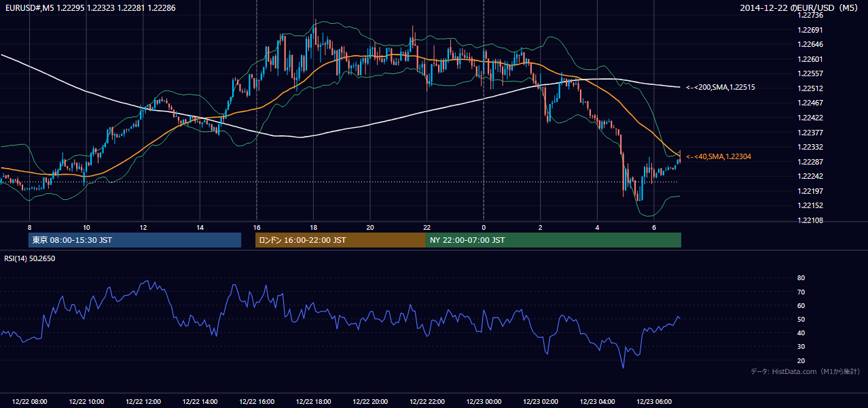
Task: Click bottom time label 12/22 18:00
Action: [x=313, y=402]
